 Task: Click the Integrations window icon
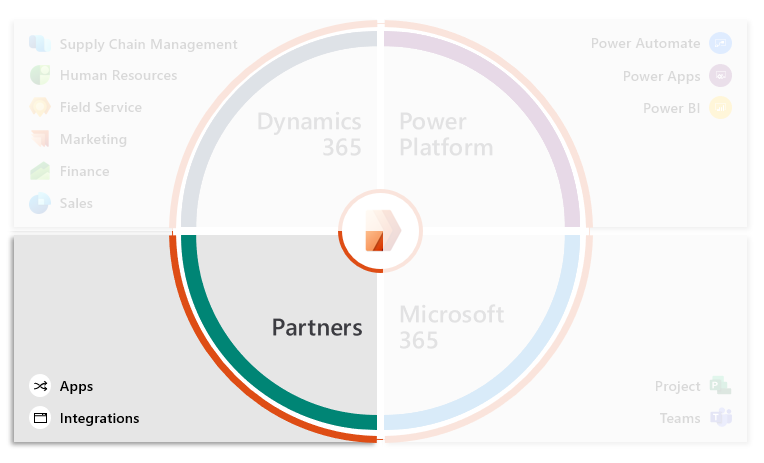[40, 418]
